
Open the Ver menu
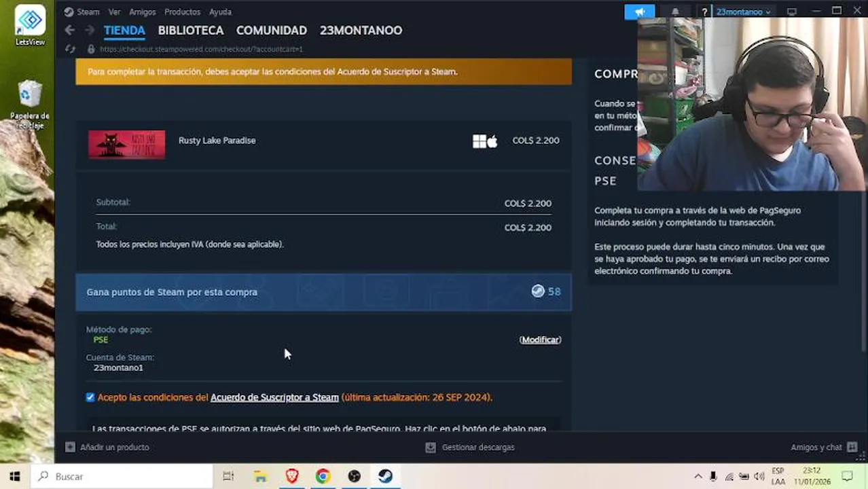pos(114,12)
